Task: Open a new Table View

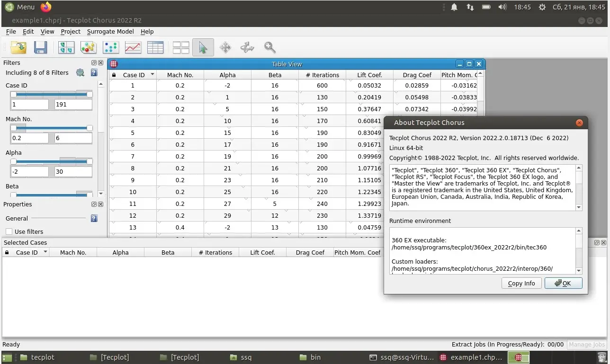Action: pyautogui.click(x=155, y=47)
